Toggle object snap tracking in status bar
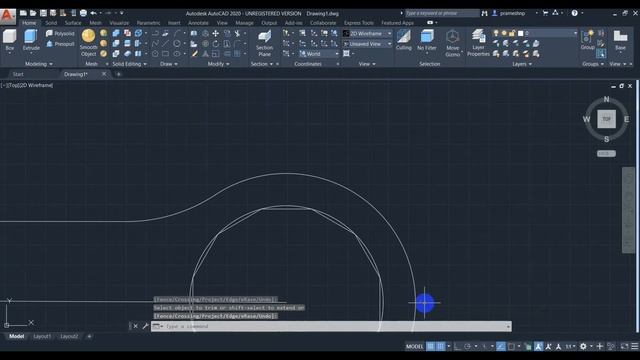 click(501, 347)
